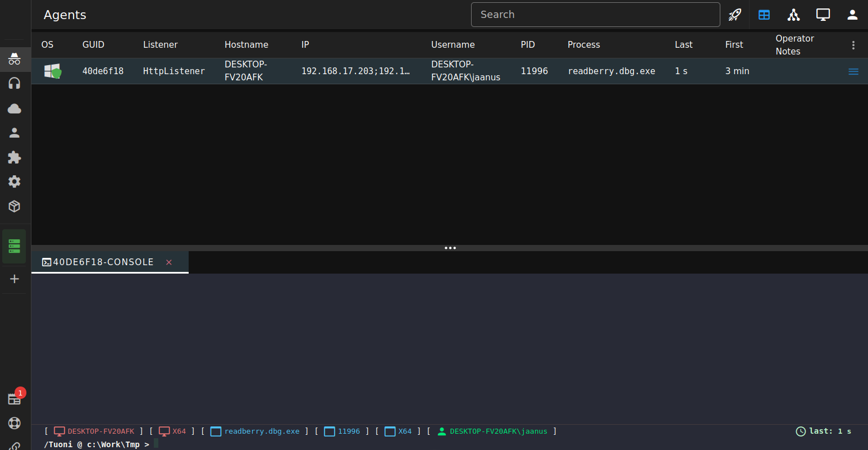Sort by the Hostname column header
Viewport: 868px width, 450px height.
(x=246, y=45)
